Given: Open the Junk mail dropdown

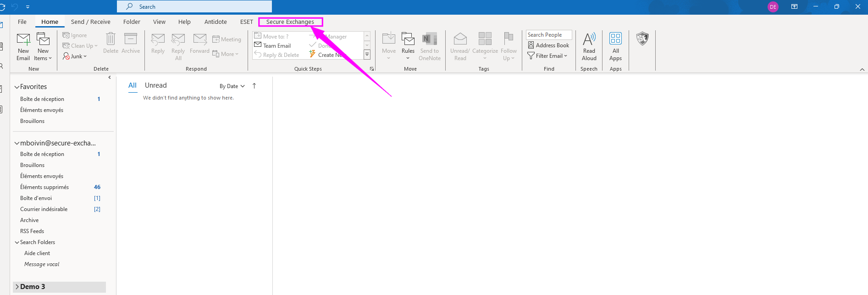Looking at the screenshot, I should tap(75, 56).
